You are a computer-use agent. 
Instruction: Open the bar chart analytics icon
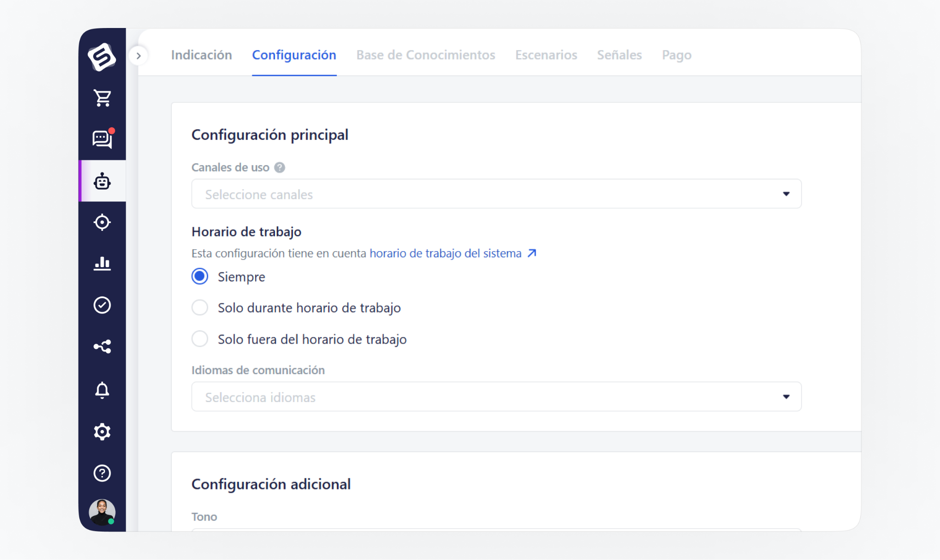[x=102, y=263]
